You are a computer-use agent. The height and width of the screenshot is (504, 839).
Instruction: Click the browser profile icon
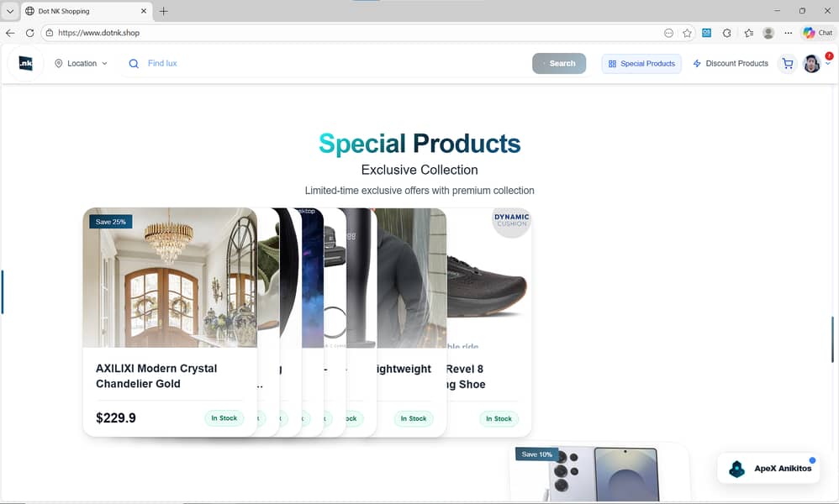[768, 33]
